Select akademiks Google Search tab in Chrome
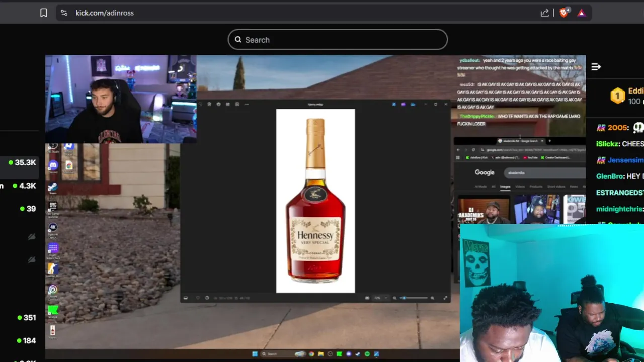The image size is (644, 362). [x=520, y=141]
